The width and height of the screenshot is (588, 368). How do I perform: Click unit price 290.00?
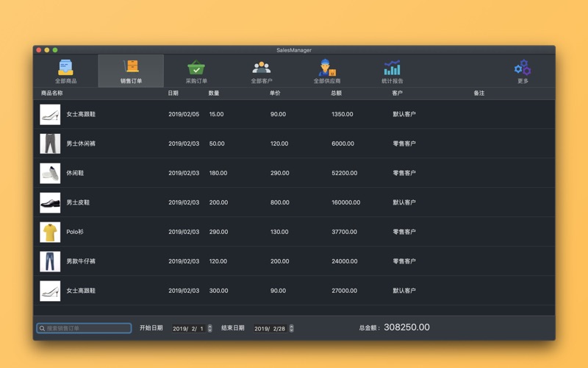tap(280, 173)
